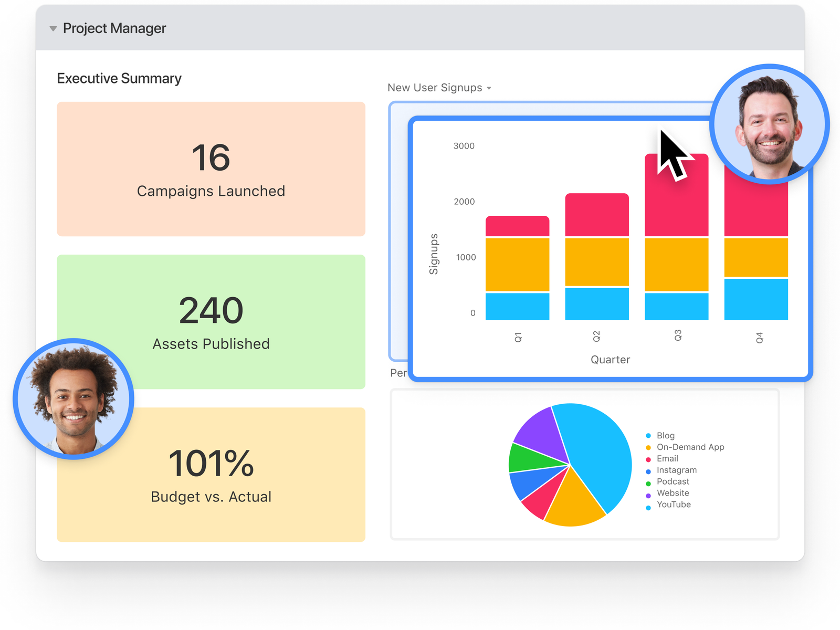Click the Q1 pink bar segment
840x630 pixels.
[x=518, y=226]
